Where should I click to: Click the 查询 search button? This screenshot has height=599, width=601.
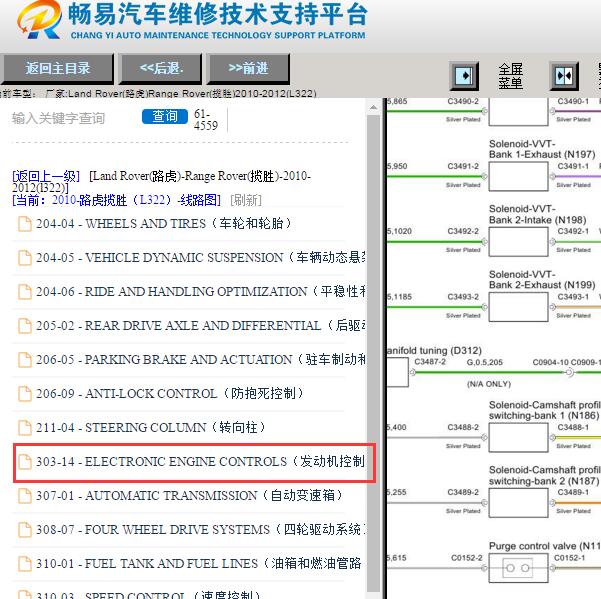click(x=165, y=116)
